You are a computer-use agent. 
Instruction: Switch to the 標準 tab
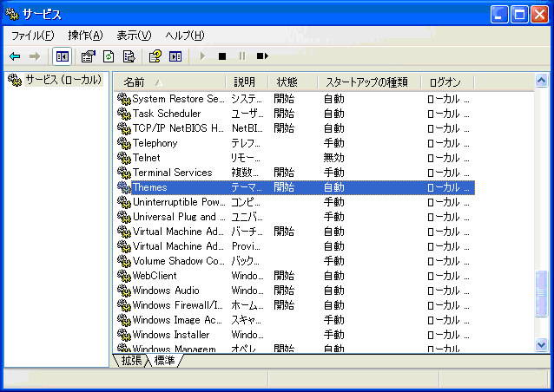tap(165, 360)
